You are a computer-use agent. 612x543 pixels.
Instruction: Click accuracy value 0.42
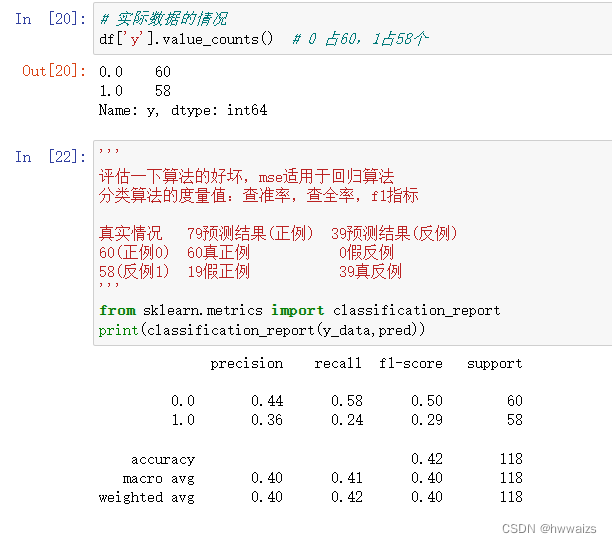(427, 459)
